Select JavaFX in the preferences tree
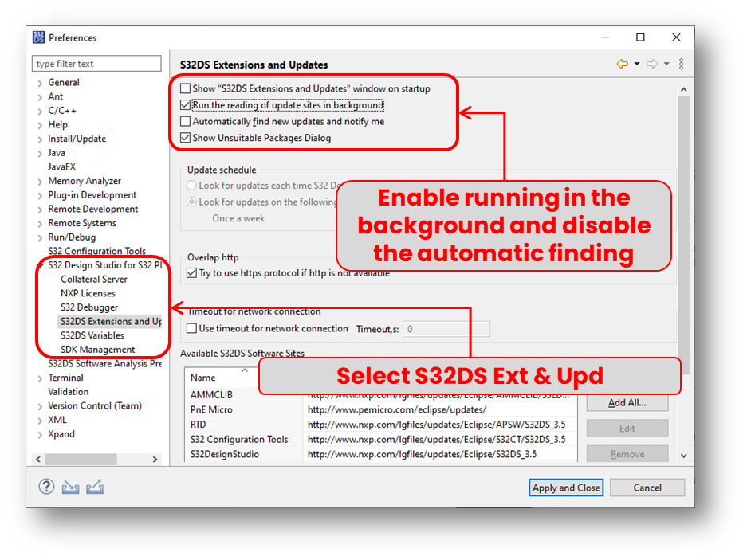The width and height of the screenshot is (747, 560). (61, 166)
